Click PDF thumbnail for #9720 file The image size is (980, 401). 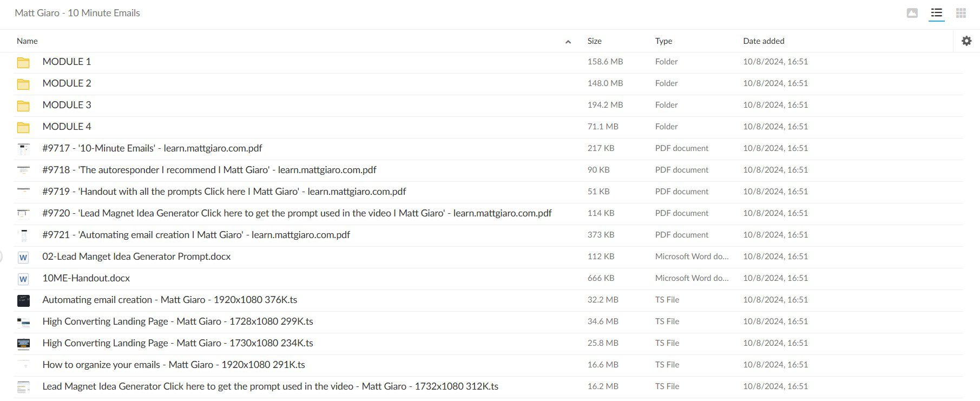pyautogui.click(x=23, y=214)
